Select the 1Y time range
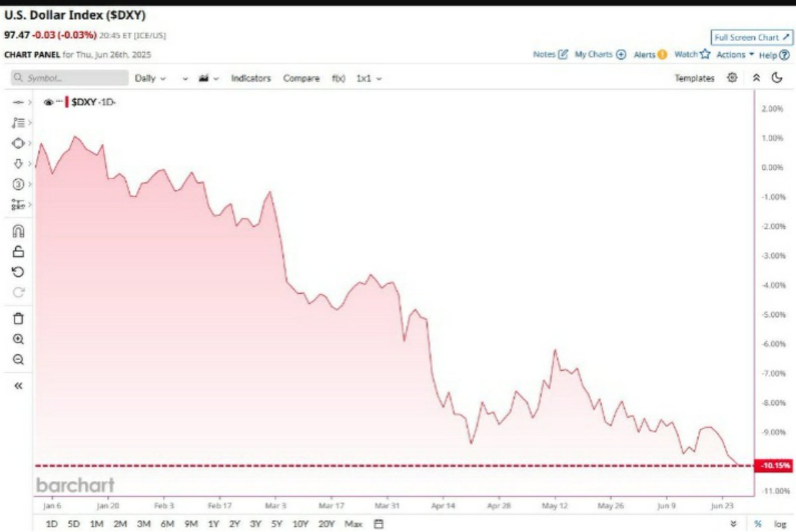 (x=213, y=524)
